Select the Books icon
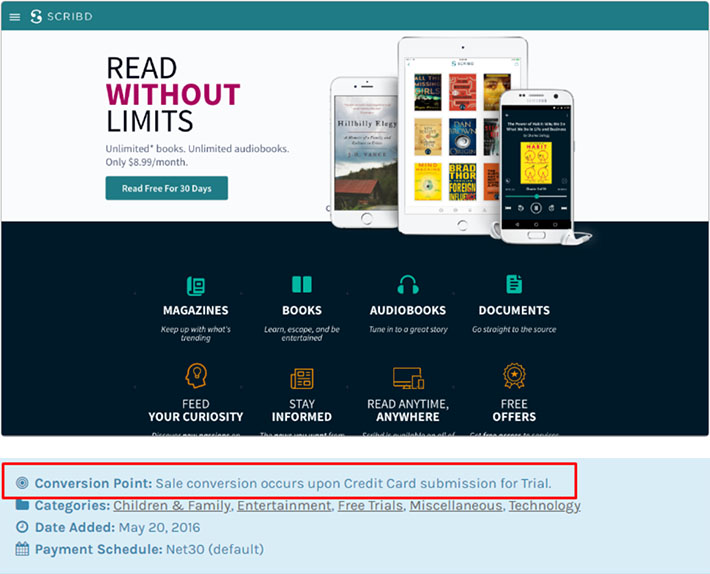The width and height of the screenshot is (710, 574). tap(301, 285)
